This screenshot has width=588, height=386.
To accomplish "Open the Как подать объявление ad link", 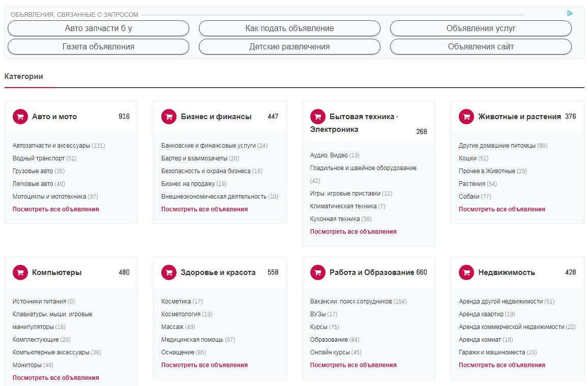I will click(x=289, y=28).
